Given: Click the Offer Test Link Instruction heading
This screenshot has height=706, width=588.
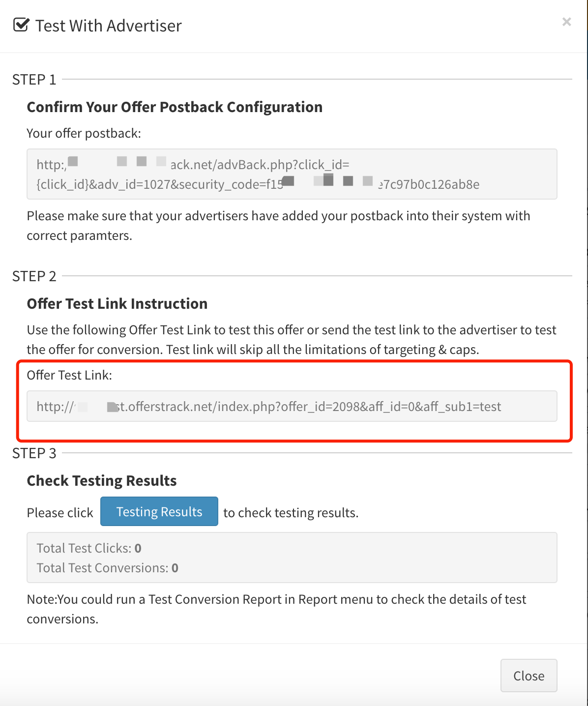Looking at the screenshot, I should pyautogui.click(x=117, y=304).
